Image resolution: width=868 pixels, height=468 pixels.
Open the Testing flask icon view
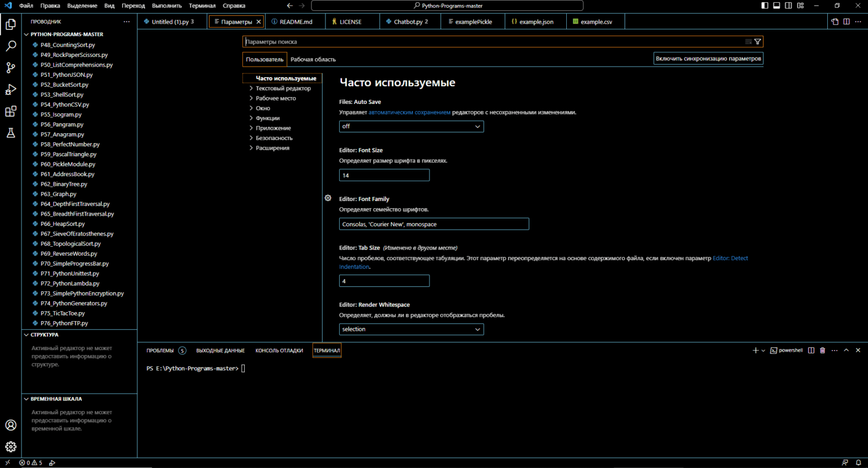click(x=11, y=133)
